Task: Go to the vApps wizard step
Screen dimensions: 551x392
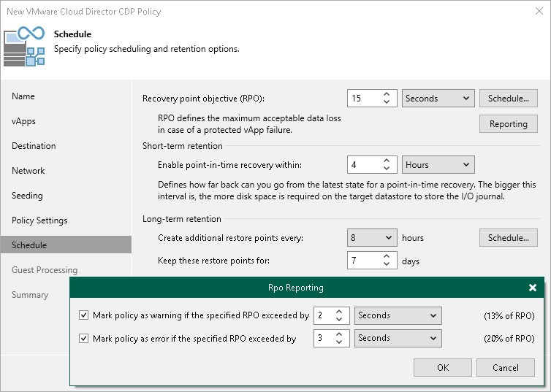Action: point(23,121)
